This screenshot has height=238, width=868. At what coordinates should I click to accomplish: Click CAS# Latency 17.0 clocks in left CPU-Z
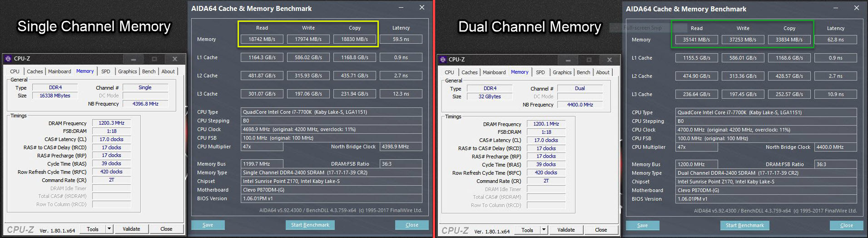tap(112, 139)
